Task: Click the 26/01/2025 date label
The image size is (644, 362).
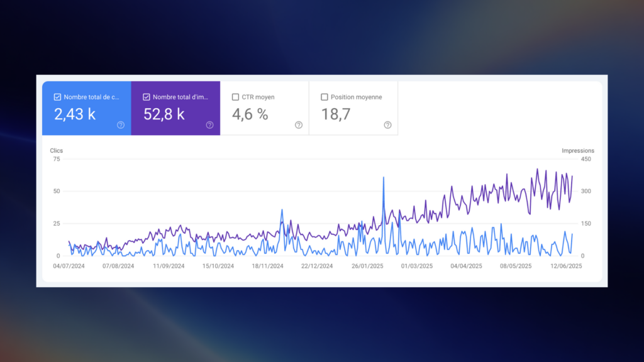Action: [x=367, y=266]
